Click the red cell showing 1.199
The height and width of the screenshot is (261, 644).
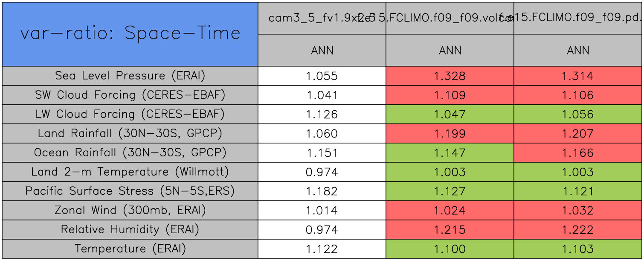(450, 134)
